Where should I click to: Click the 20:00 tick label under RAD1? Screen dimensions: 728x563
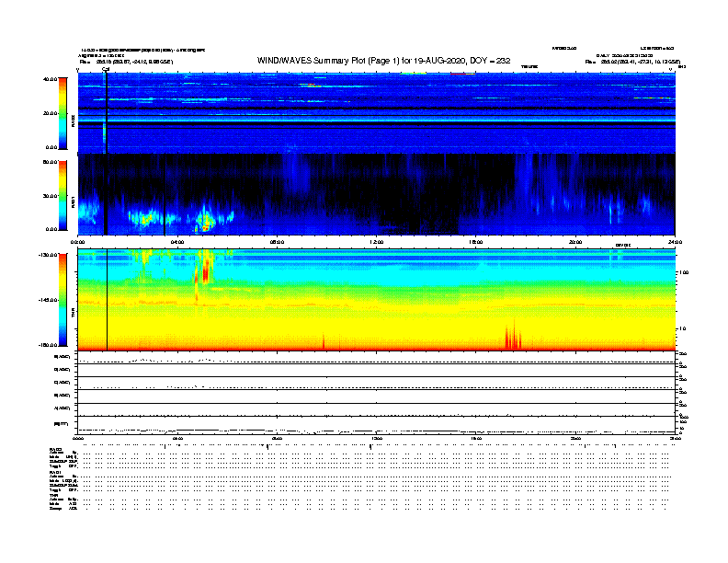pyautogui.click(x=575, y=242)
